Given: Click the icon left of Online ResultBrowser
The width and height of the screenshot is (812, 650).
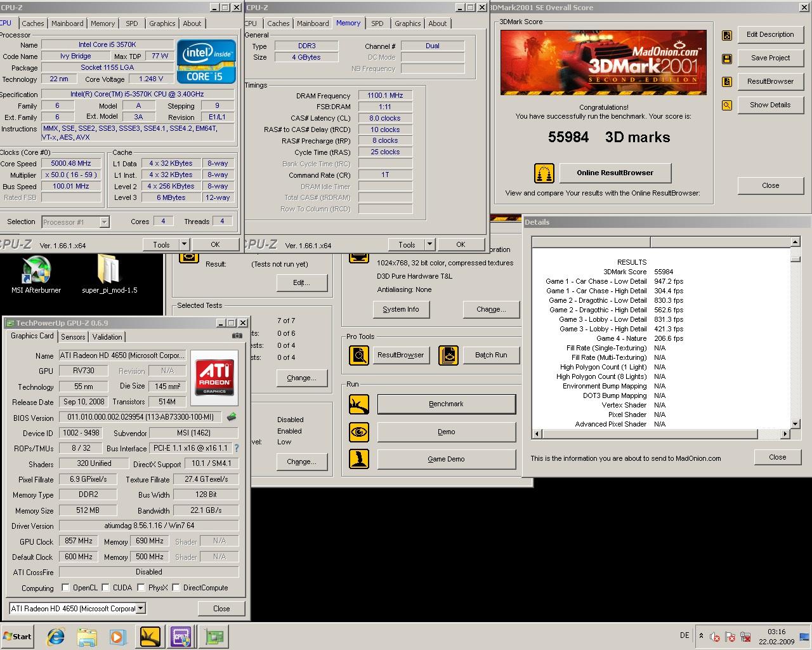Looking at the screenshot, I should point(544,173).
